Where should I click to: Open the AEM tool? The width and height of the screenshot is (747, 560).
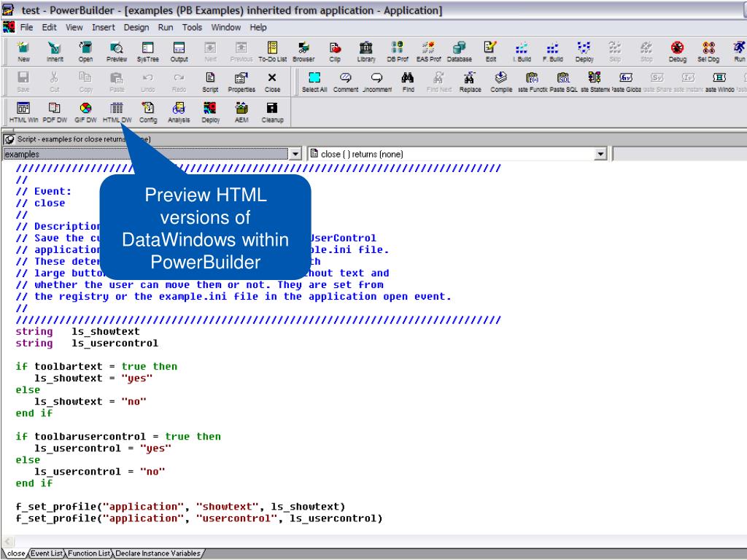click(x=241, y=113)
